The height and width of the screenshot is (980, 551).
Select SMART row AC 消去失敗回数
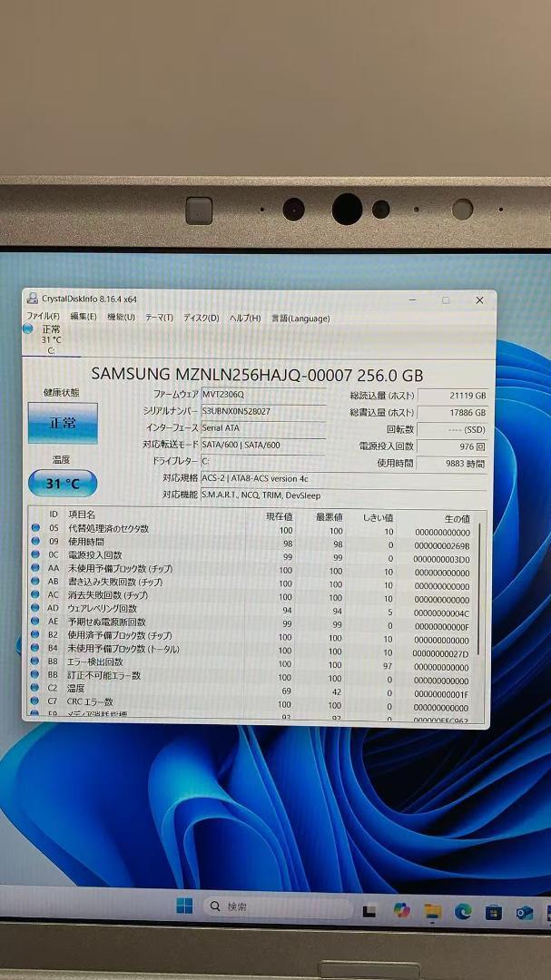click(254, 597)
